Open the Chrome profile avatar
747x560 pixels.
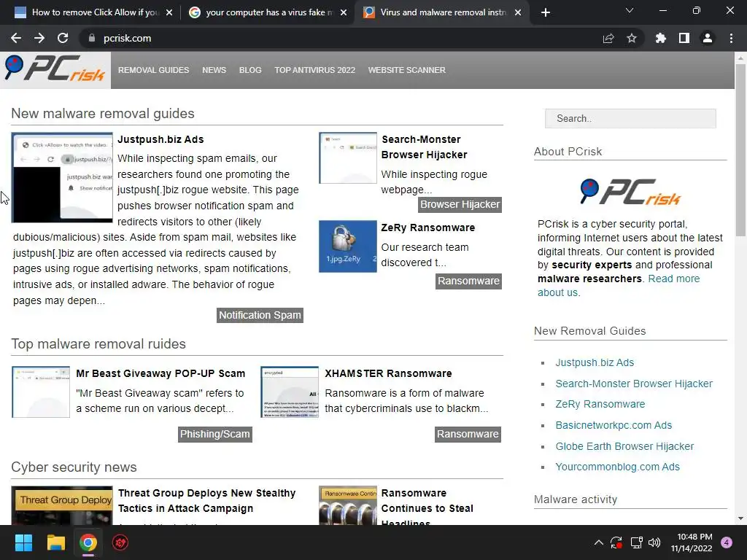click(x=708, y=38)
